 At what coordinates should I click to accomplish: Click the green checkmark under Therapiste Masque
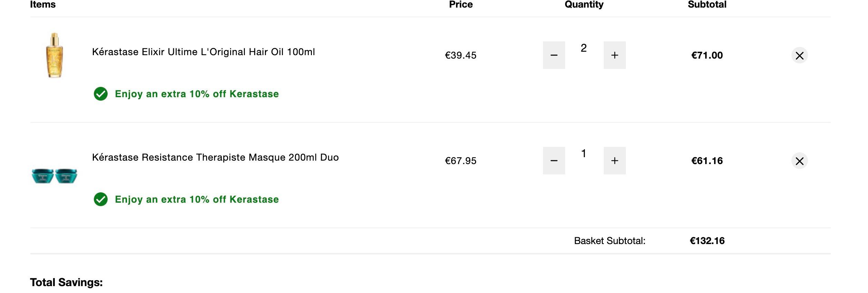[x=101, y=199]
